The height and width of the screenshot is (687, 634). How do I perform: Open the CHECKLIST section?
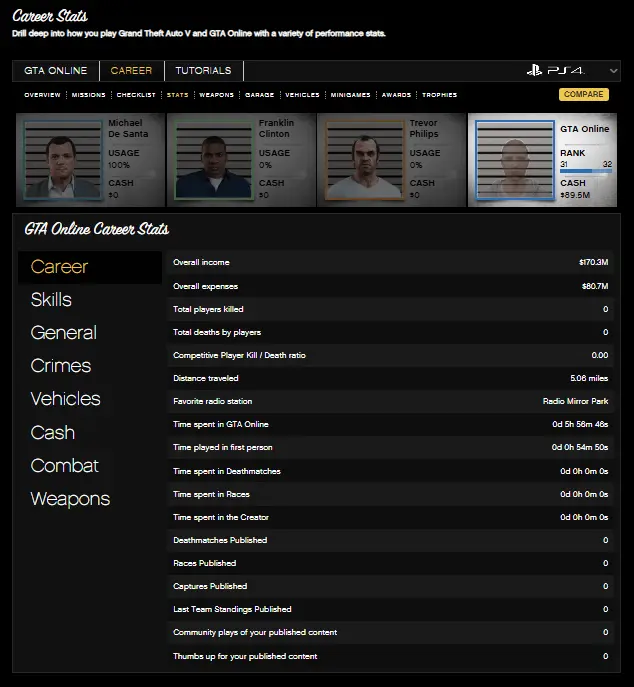pyautogui.click(x=136, y=95)
